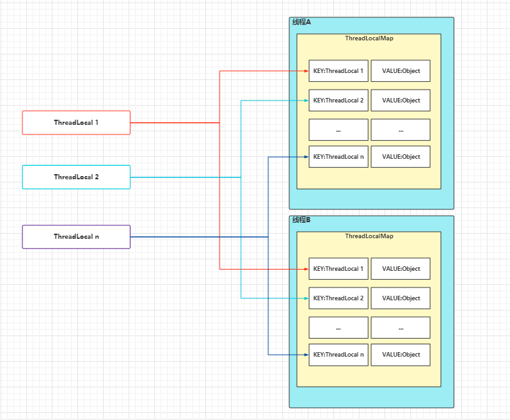
Task: Select KEY:ThreadLocal n cell in 线程A
Action: [x=339, y=157]
